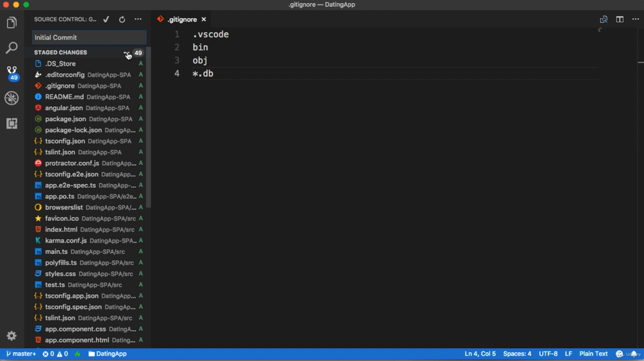644x361 pixels.
Task: Open staged test.ts file
Action: pyautogui.click(x=89, y=284)
